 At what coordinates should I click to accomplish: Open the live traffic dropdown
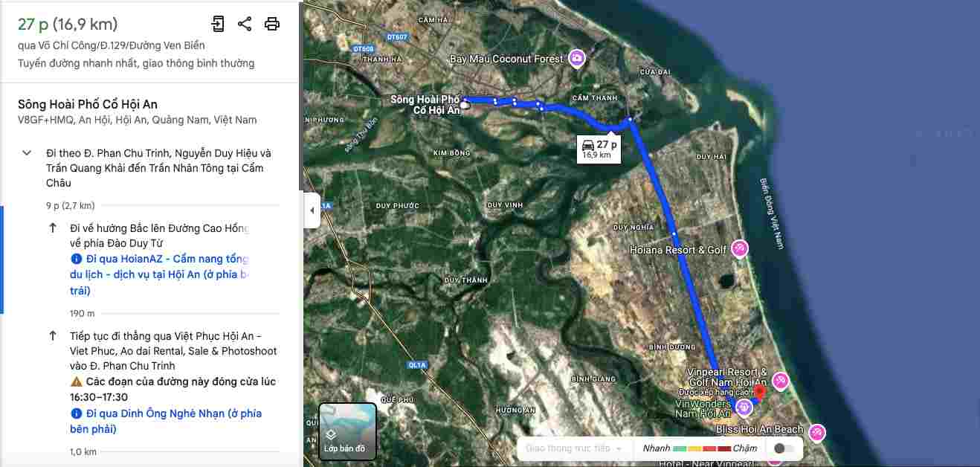click(573, 448)
